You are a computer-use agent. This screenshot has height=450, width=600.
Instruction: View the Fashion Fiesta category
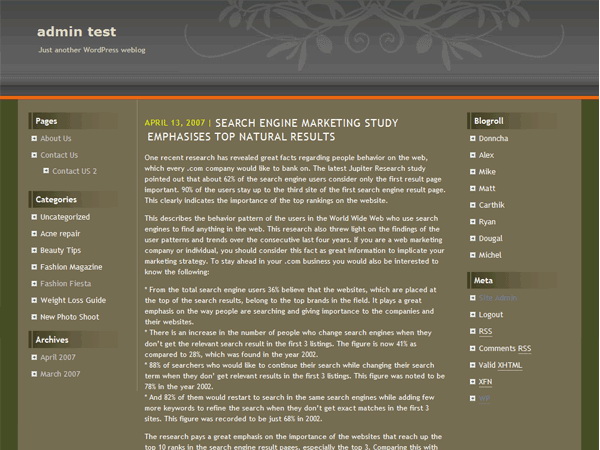point(66,283)
